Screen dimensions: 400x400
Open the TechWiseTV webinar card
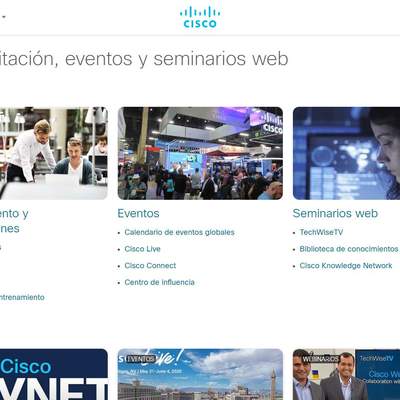[x=346, y=374]
